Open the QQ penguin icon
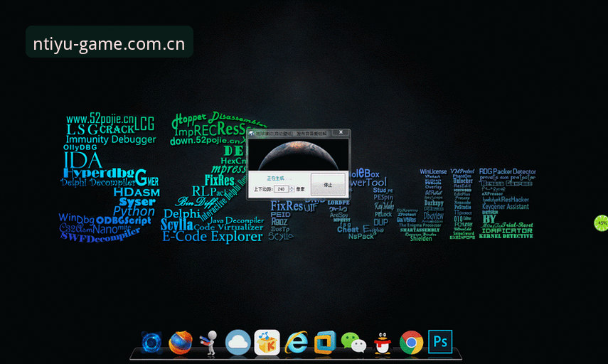Screen dimensions: 608x364 383,343
